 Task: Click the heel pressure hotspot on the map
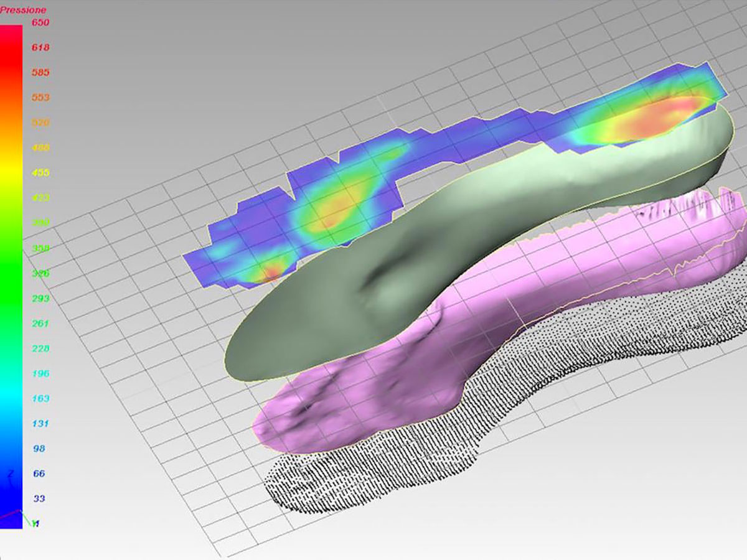[x=654, y=118]
